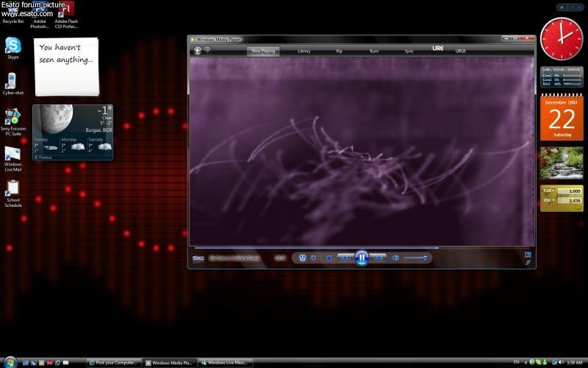Image resolution: width=588 pixels, height=368 pixels.
Task: Click the calendar gadget showing 22
Action: (x=562, y=118)
